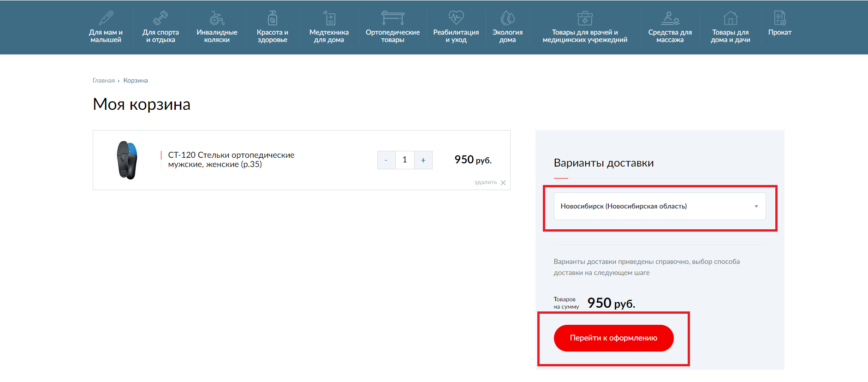Click the thermometer icon for moms and babies
This screenshot has width=868, height=382.
click(x=106, y=18)
